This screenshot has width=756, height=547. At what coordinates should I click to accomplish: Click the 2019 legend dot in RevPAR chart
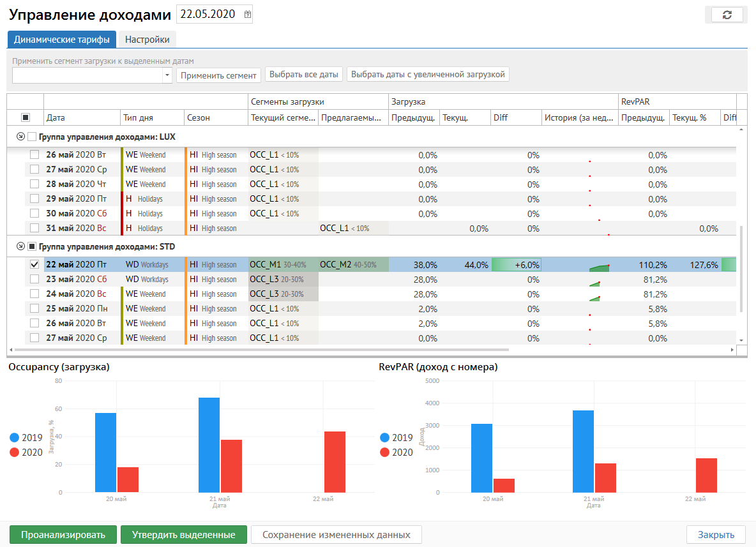(384, 437)
